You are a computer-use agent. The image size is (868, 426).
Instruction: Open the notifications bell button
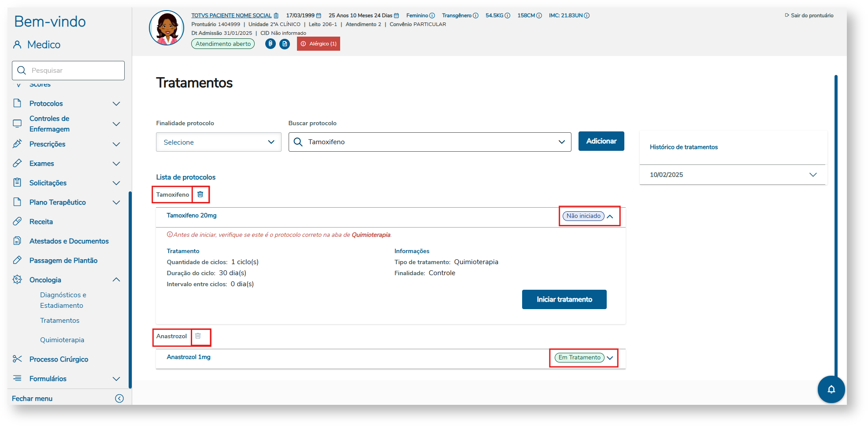pyautogui.click(x=831, y=389)
